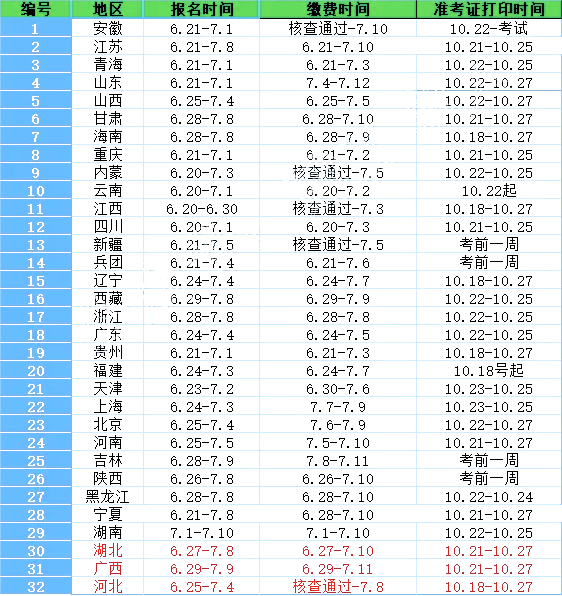Select the red 湖北 region cell
Image resolution: width=562 pixels, height=596 pixels.
coord(108,551)
